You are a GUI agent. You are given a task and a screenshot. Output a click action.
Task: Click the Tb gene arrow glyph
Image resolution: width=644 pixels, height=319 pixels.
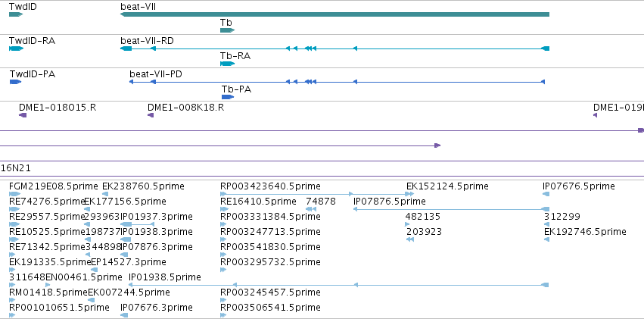pos(227,30)
